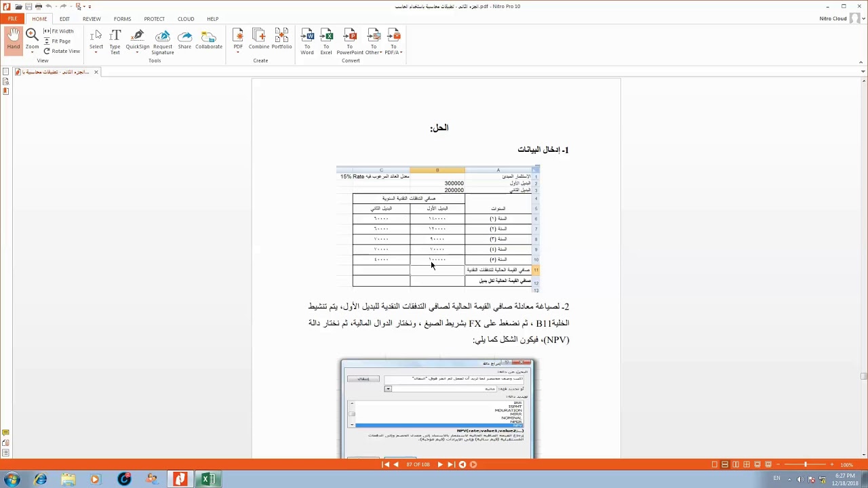Switch to facing continuous view

pos(747,465)
